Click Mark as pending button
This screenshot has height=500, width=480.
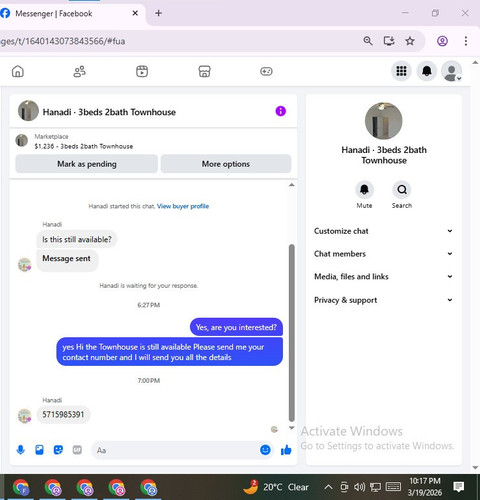pyautogui.click(x=87, y=164)
